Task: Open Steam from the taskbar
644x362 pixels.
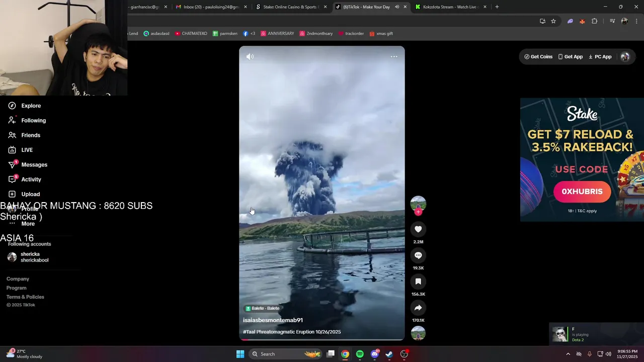Action: pyautogui.click(x=389, y=354)
